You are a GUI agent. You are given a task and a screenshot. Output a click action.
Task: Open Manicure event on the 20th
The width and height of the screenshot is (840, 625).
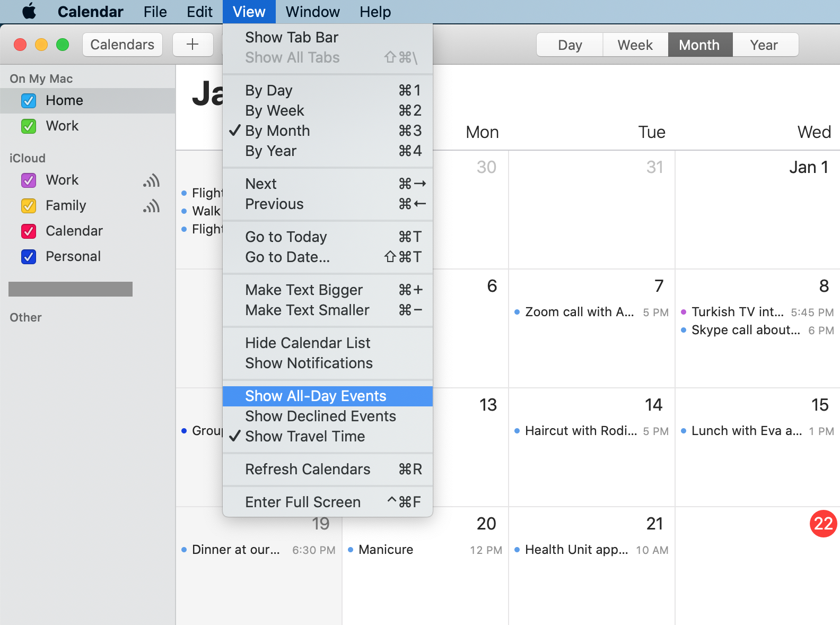point(425,550)
